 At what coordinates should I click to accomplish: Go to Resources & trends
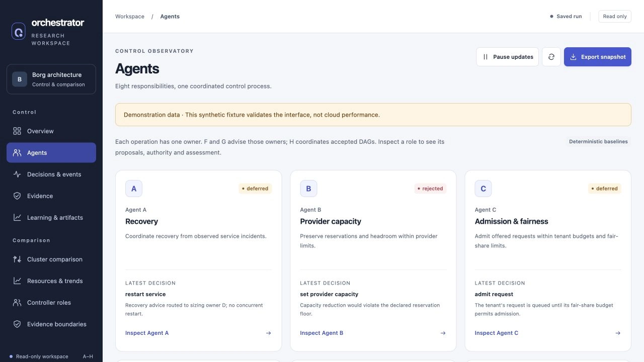pos(51,281)
